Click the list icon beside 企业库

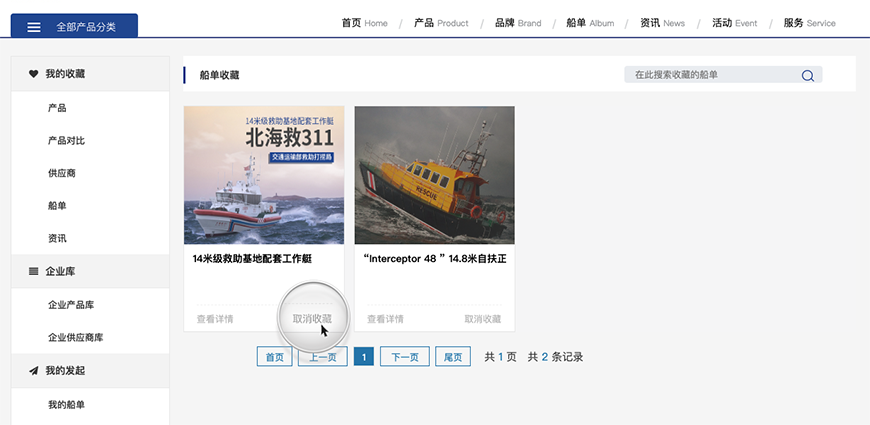point(33,271)
